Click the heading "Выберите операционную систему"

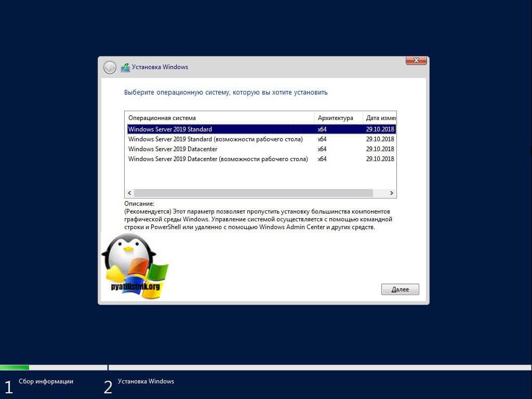(x=225, y=92)
